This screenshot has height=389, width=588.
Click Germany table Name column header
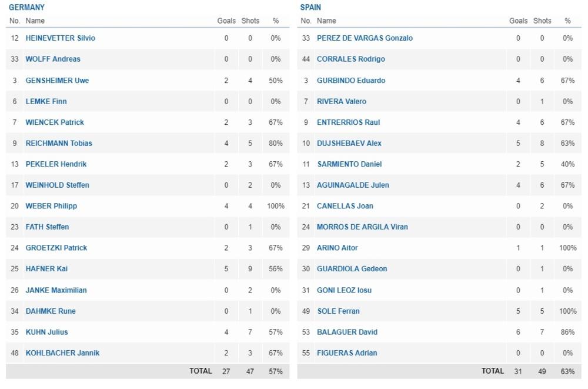pyautogui.click(x=35, y=21)
